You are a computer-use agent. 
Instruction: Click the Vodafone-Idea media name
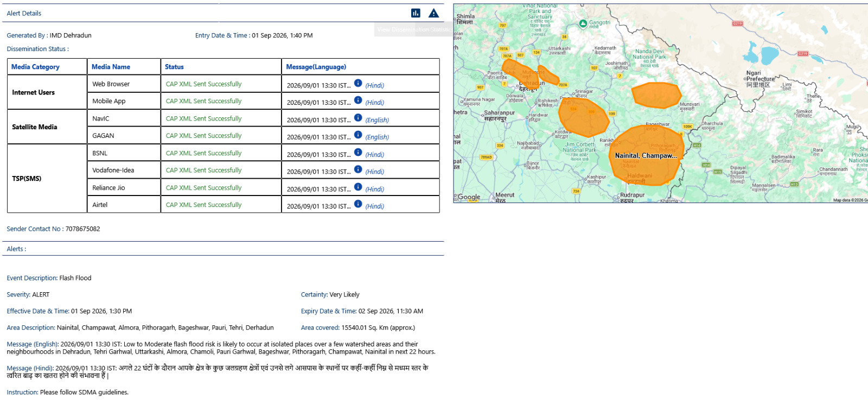pyautogui.click(x=113, y=170)
